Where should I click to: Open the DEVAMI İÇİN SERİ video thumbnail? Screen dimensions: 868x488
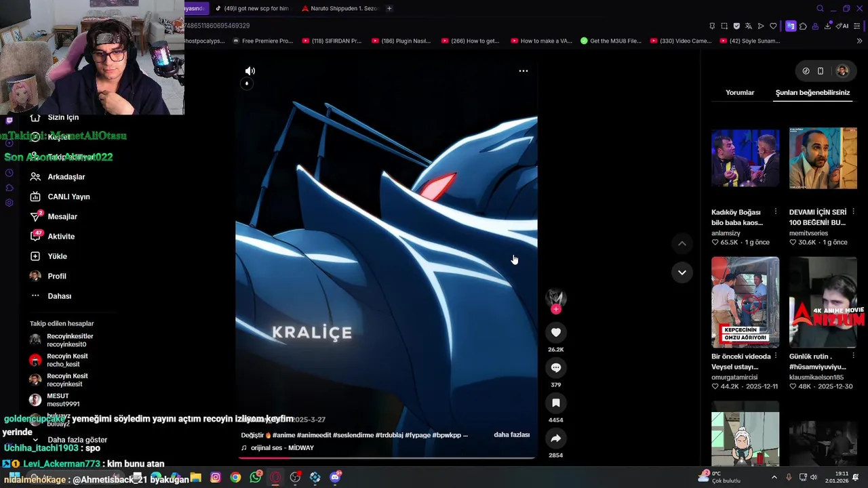click(x=823, y=158)
